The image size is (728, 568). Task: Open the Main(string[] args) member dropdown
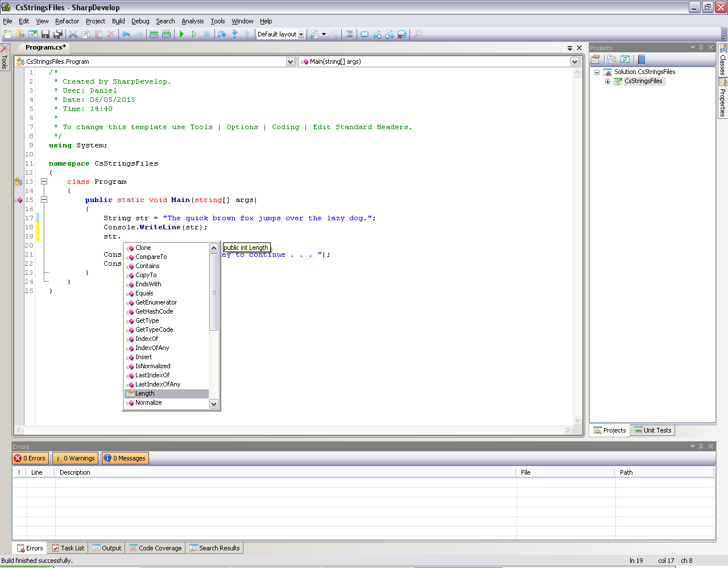coord(574,61)
